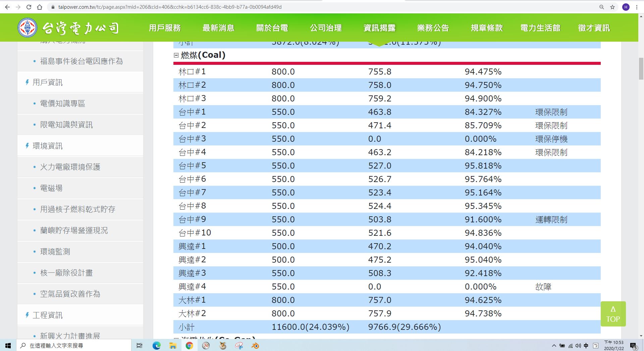Click the 林口#1 row name
The width and height of the screenshot is (644, 351).
pos(192,72)
